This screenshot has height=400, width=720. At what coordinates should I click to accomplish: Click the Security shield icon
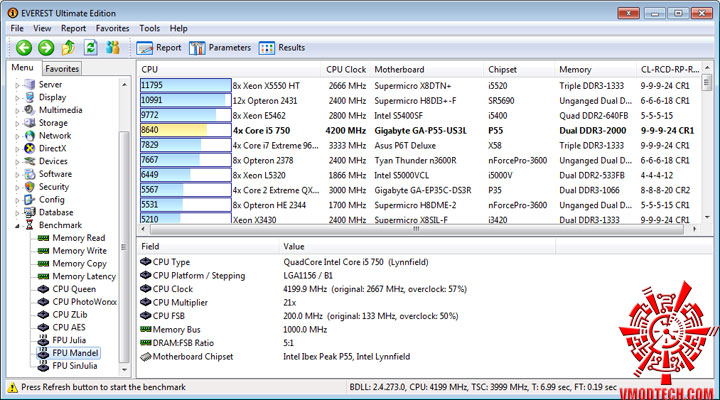point(30,187)
